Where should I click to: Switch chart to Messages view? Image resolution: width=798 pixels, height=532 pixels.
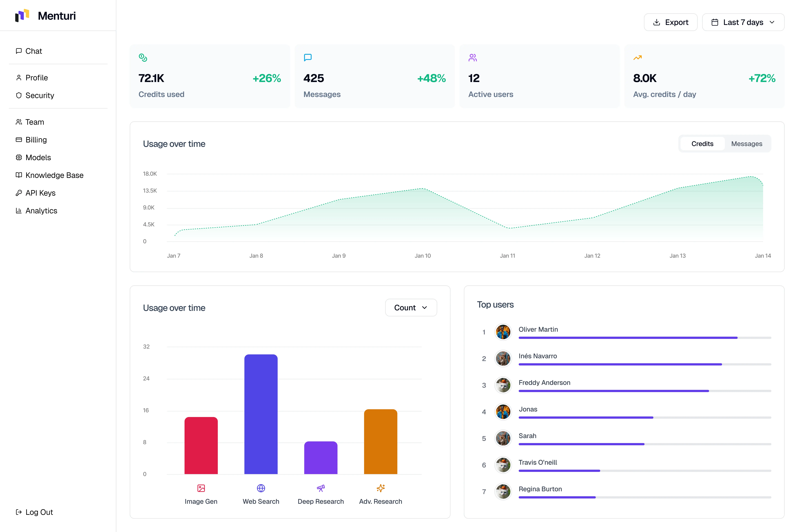[746, 144]
